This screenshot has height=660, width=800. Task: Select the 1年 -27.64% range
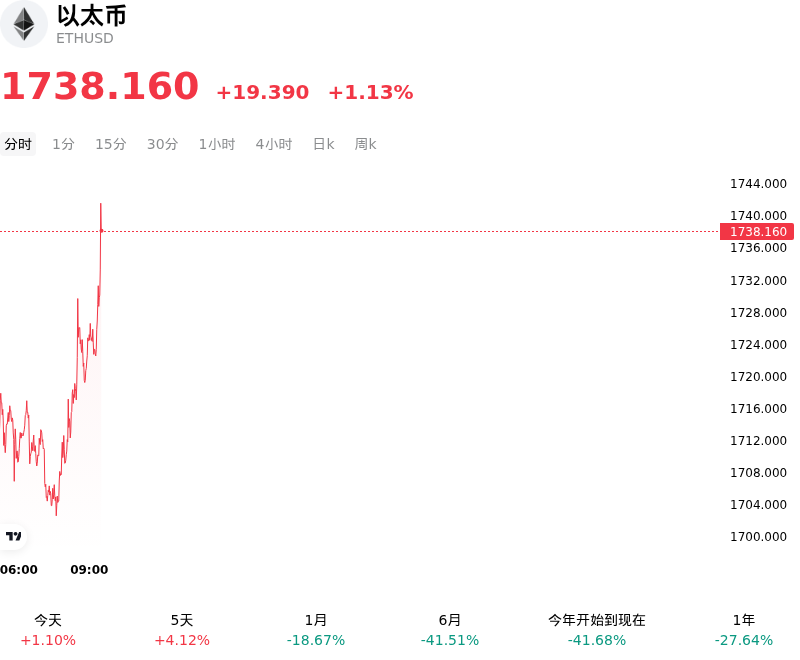pyautogui.click(x=744, y=630)
